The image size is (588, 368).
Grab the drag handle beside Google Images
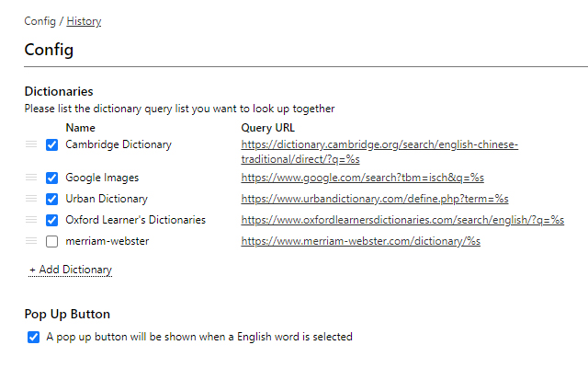[x=31, y=178]
